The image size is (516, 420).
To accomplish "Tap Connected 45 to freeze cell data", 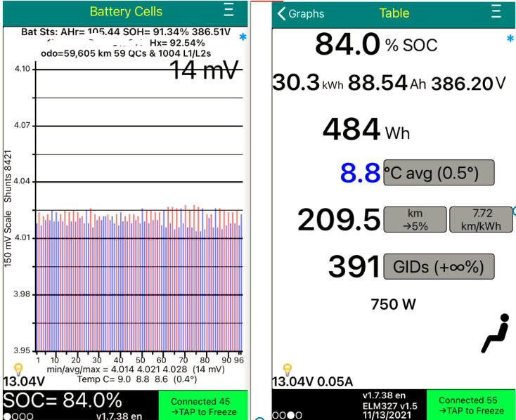I will coord(205,406).
